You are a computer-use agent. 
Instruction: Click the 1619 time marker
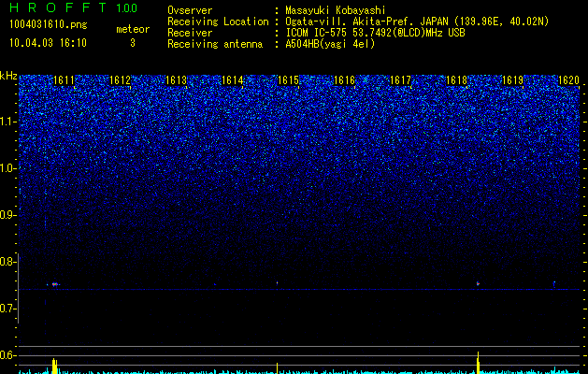point(512,80)
